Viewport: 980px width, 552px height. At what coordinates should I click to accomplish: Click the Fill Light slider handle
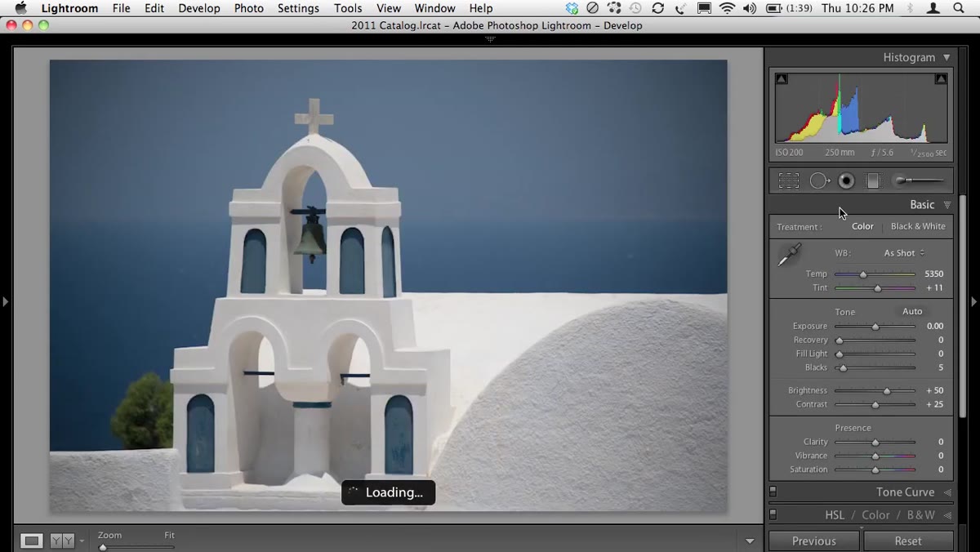pyautogui.click(x=839, y=354)
